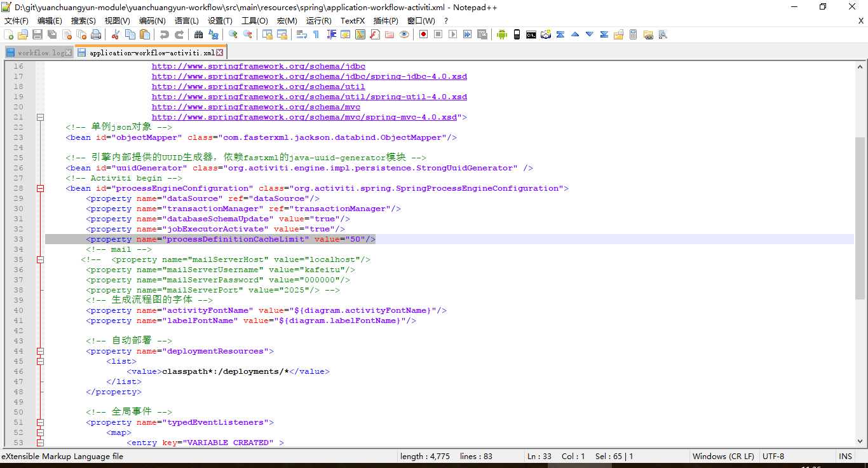Open the 插件(P) menu
The width and height of the screenshot is (868, 468).
click(386, 21)
